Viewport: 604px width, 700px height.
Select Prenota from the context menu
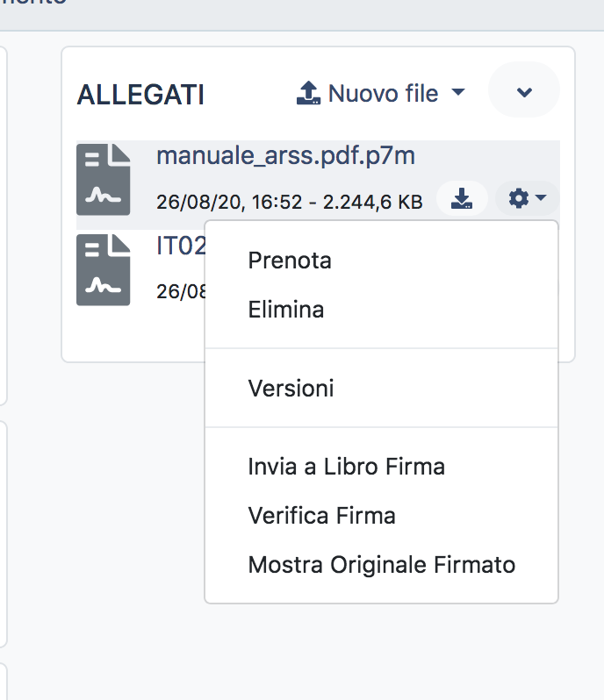(290, 261)
